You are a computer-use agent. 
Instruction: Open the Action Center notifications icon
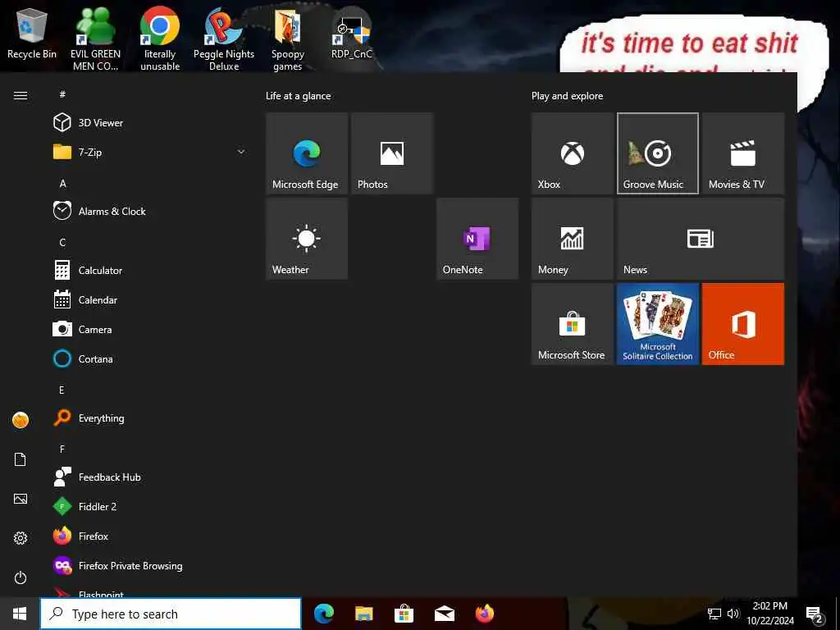815,615
